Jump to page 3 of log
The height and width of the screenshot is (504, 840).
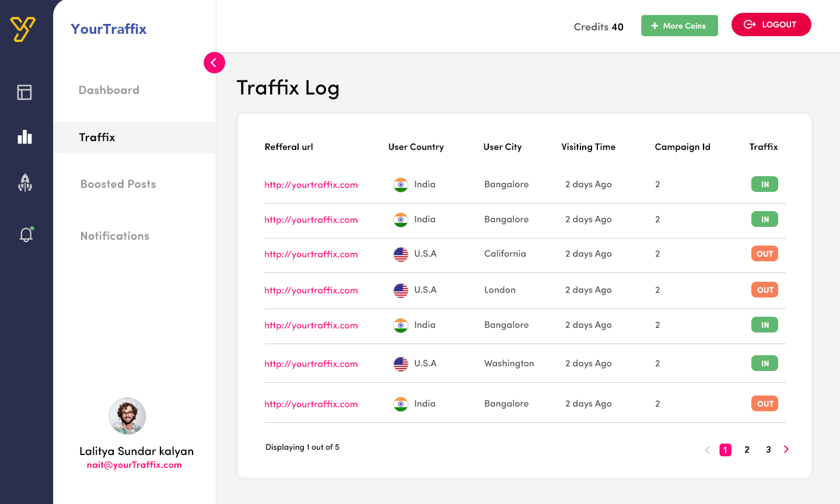click(768, 450)
